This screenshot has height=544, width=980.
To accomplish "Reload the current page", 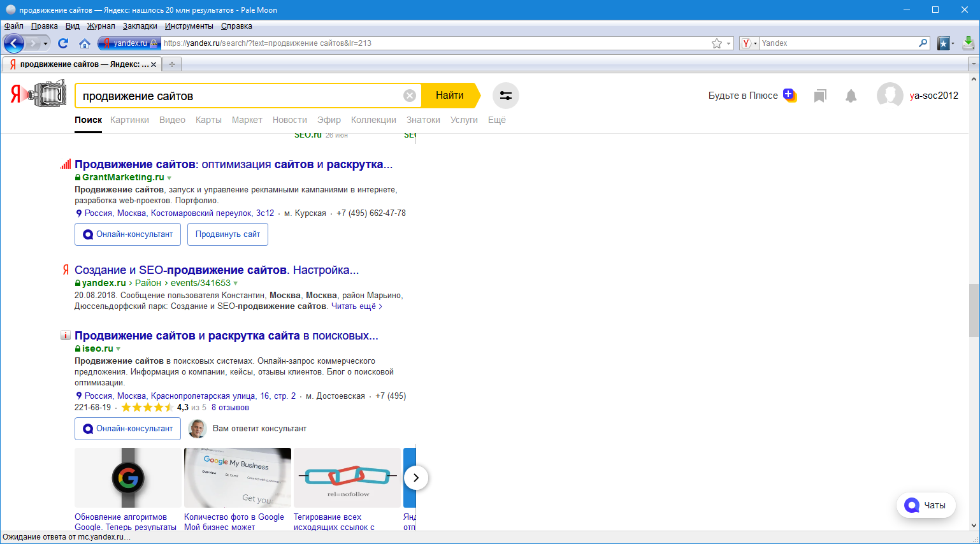I will [63, 43].
